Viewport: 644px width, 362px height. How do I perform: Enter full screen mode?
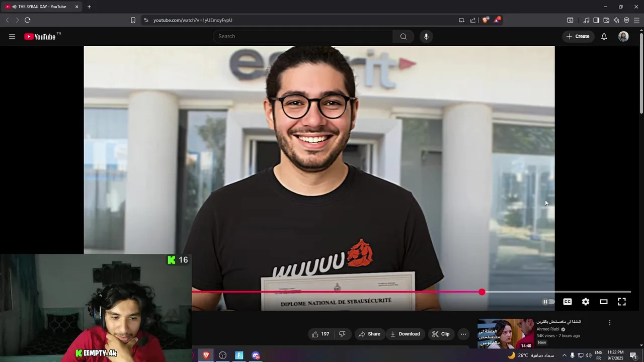coord(622,302)
